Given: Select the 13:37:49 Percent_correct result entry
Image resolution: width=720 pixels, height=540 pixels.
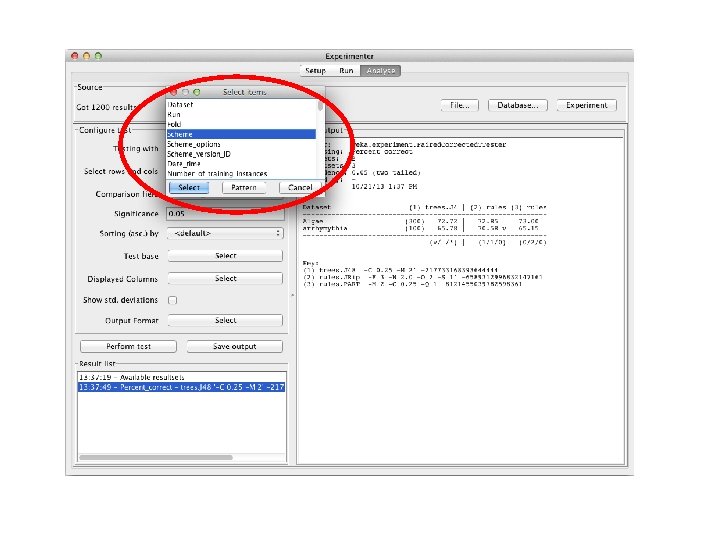Looking at the screenshot, I should pos(182,387).
